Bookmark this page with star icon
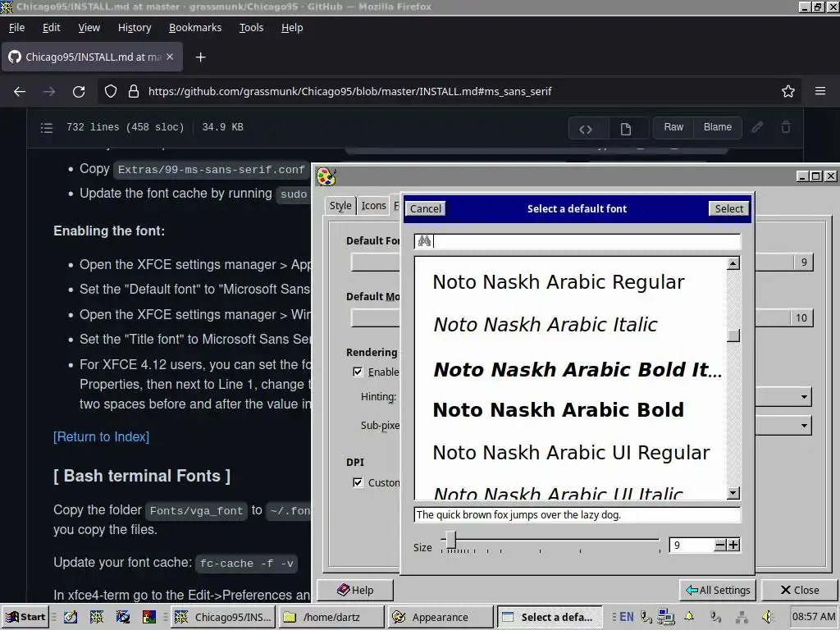Screen dimensions: 840x630 coord(788,92)
